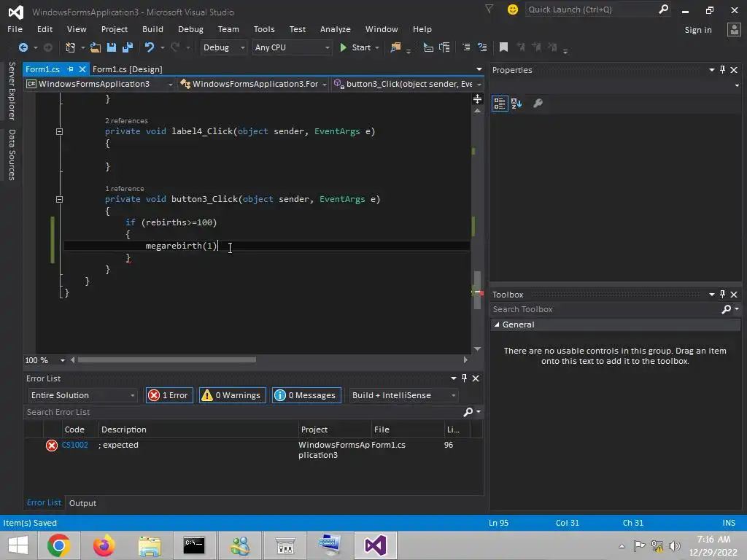
Task: Toggle a bookmark with the bookmark icon
Action: 503,47
